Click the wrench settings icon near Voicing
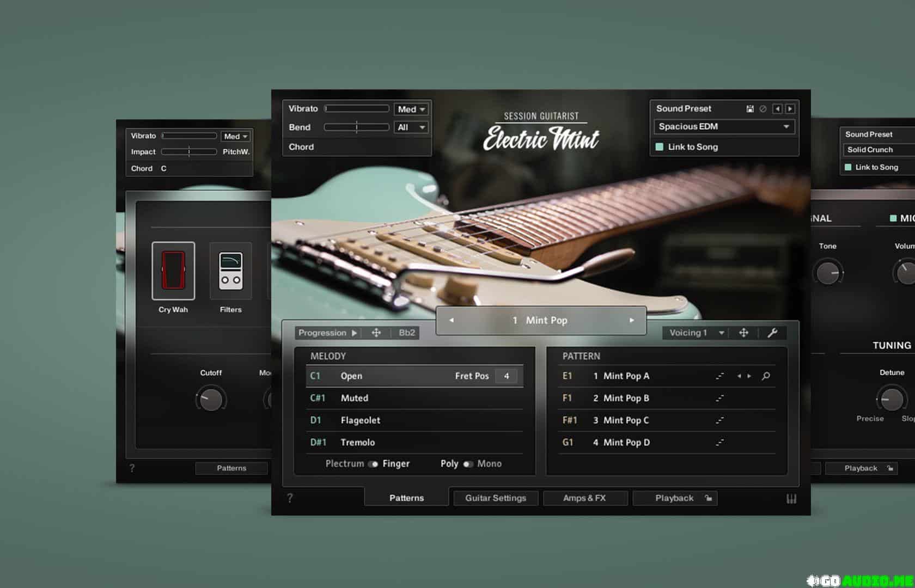 tap(772, 333)
